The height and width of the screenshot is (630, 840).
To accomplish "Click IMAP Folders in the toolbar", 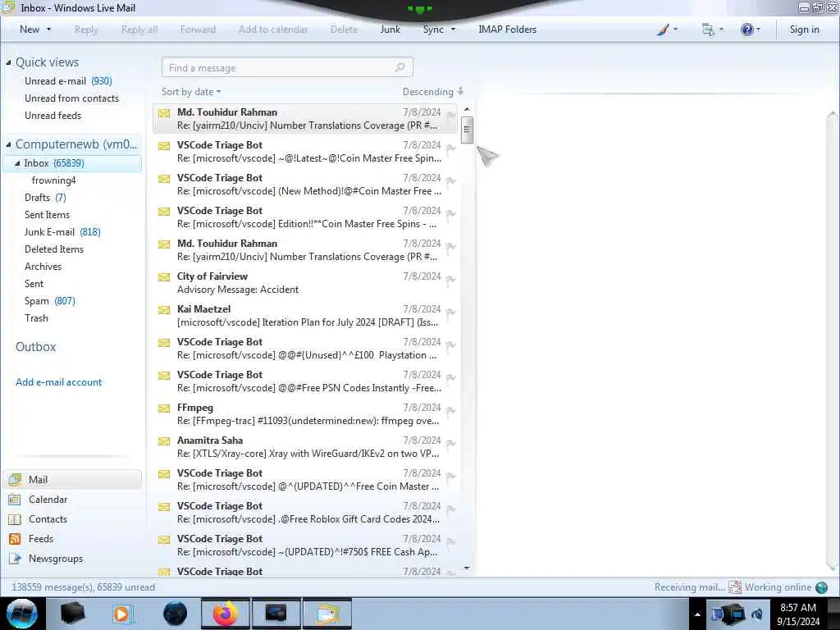I will click(x=507, y=30).
